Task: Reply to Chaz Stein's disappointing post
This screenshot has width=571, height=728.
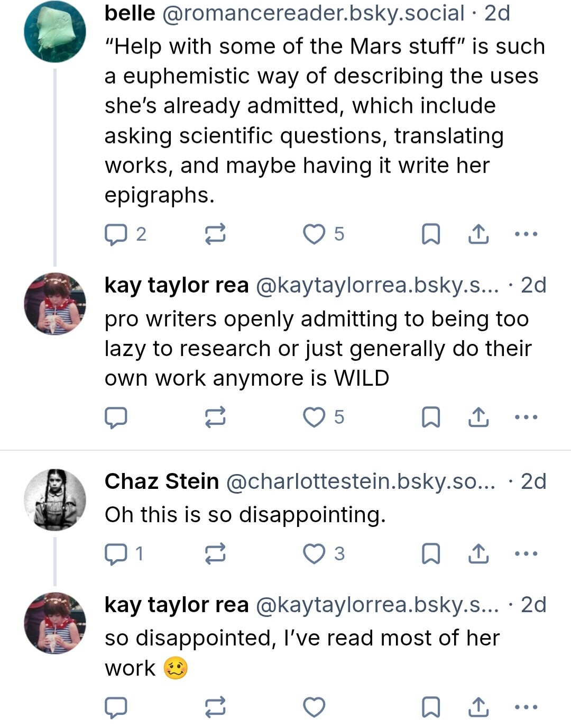Action: [x=116, y=554]
